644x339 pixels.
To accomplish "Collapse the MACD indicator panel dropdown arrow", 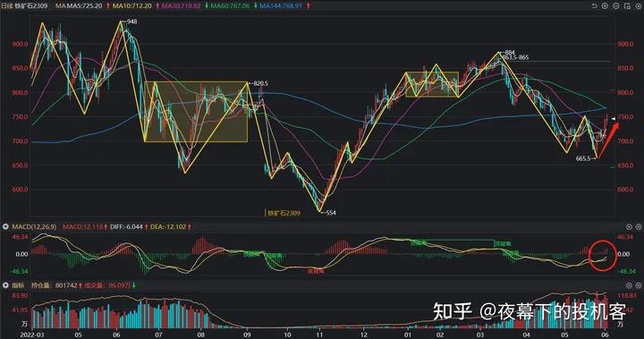I will pos(5,227).
